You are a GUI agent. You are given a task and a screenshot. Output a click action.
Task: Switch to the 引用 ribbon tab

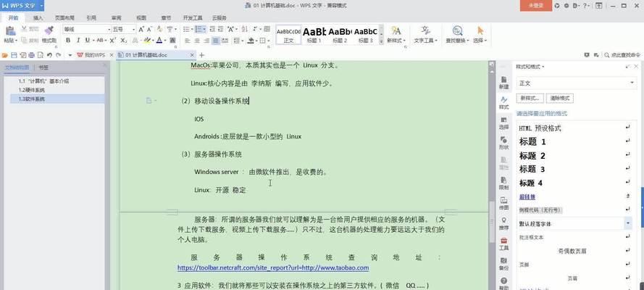[x=91, y=18]
